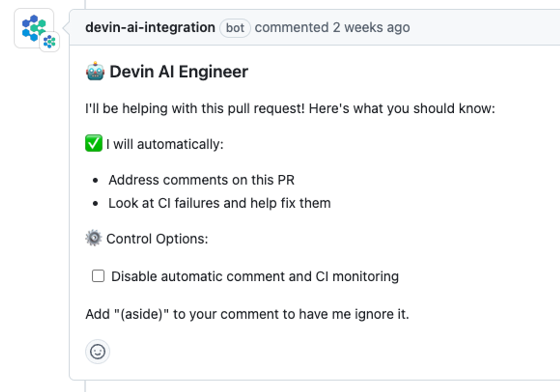Click the first bullet dot before Address comments
560x392 pixels.
click(x=95, y=180)
